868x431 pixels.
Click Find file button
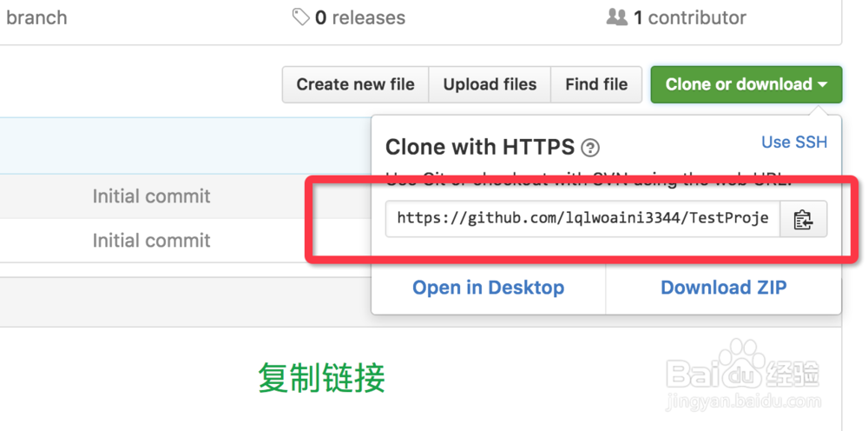coord(596,85)
